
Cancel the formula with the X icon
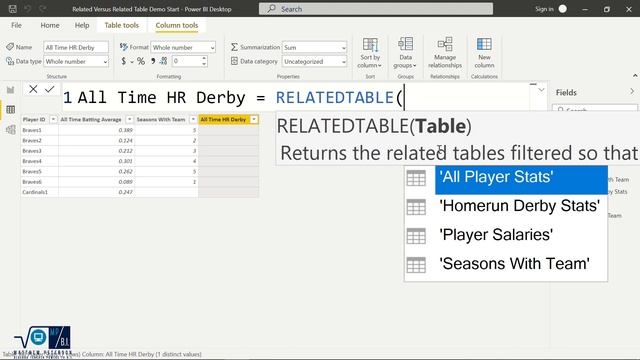coord(33,89)
